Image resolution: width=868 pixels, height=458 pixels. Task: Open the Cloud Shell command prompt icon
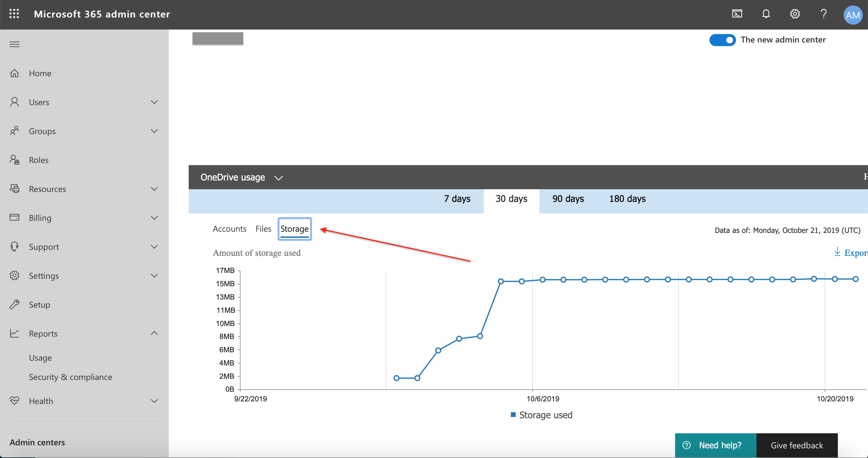(x=737, y=14)
